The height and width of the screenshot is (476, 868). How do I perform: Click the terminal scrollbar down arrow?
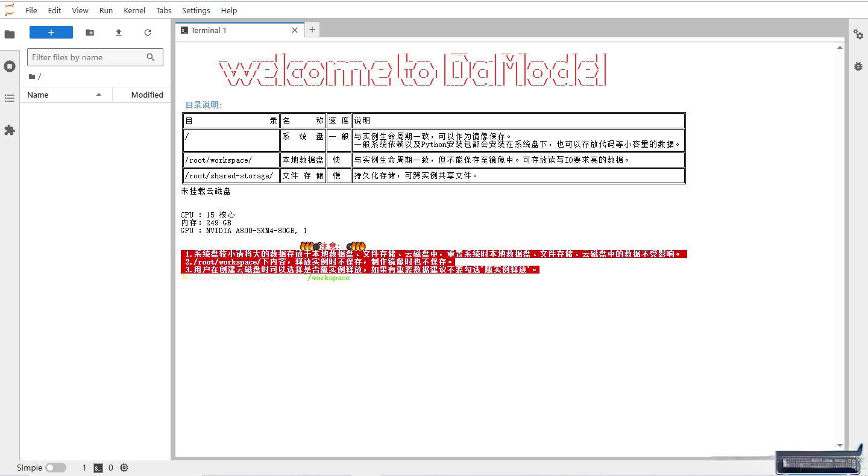[x=840, y=446]
